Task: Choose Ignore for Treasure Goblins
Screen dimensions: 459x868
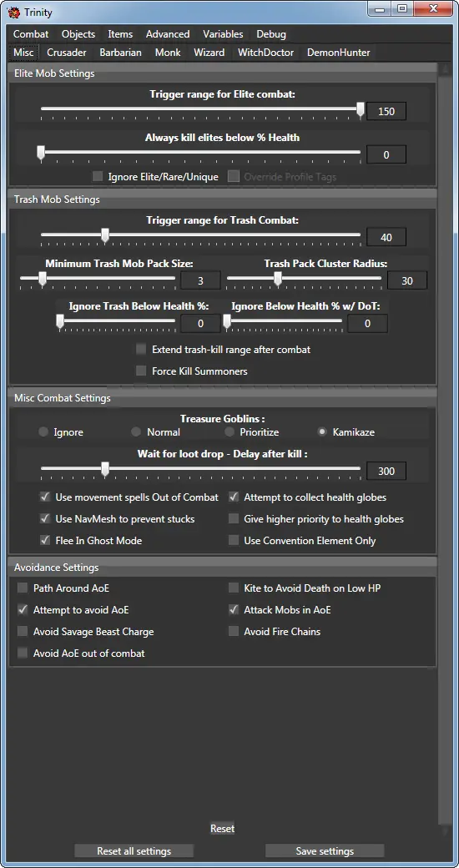Action: click(x=43, y=431)
